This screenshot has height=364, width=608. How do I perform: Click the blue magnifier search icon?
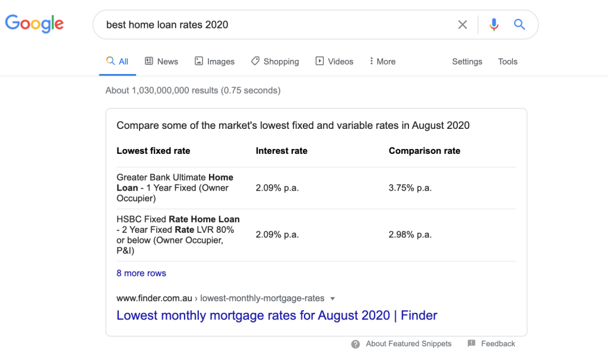[519, 25]
